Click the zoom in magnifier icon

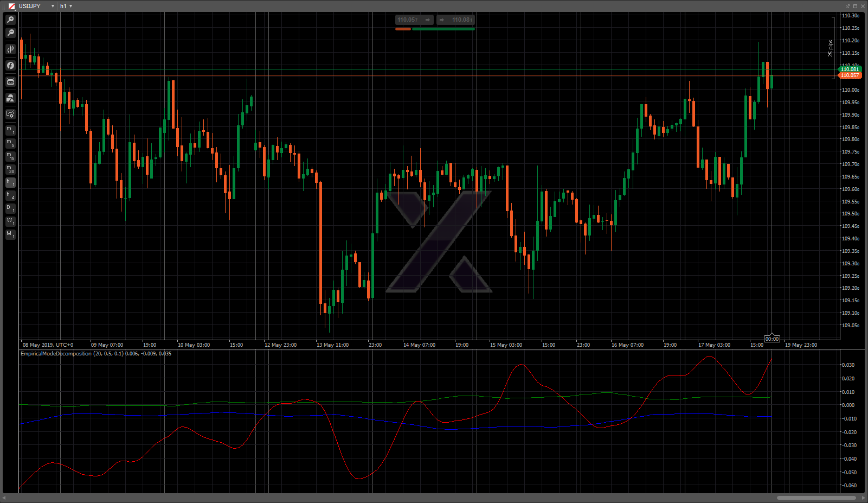tap(10, 20)
